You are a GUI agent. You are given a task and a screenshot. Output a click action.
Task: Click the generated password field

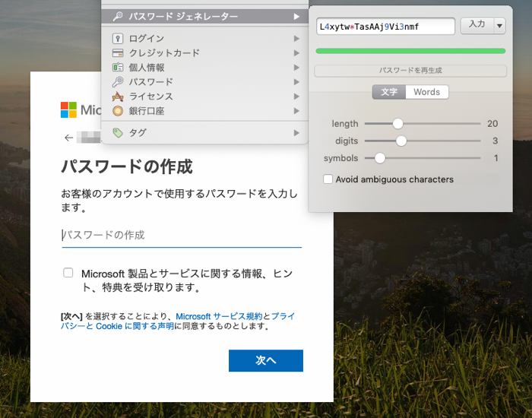click(x=385, y=27)
